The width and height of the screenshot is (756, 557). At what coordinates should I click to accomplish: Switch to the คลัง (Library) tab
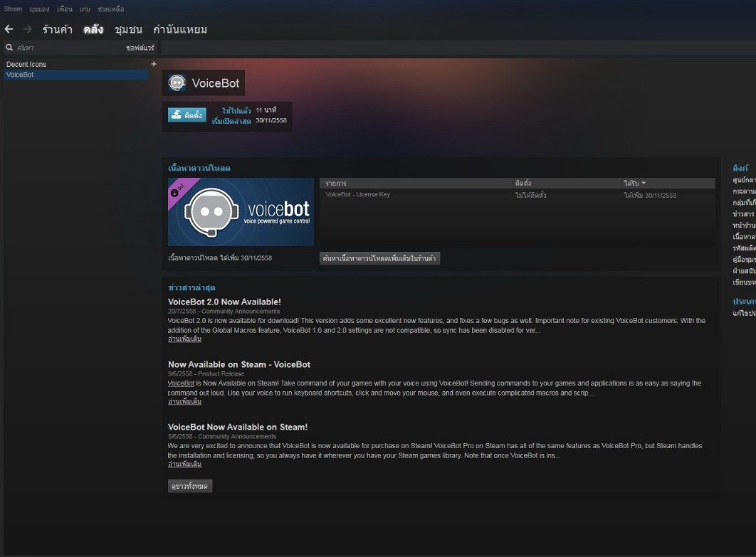coord(93,29)
